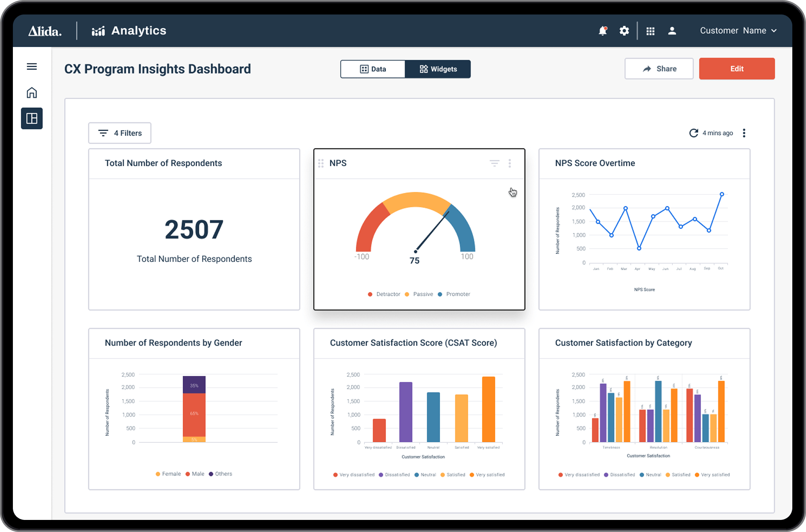Open settings gear icon
806x532 pixels.
click(624, 31)
